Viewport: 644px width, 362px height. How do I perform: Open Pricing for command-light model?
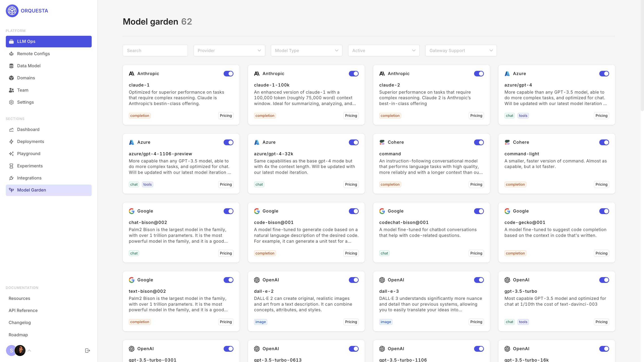[601, 184]
